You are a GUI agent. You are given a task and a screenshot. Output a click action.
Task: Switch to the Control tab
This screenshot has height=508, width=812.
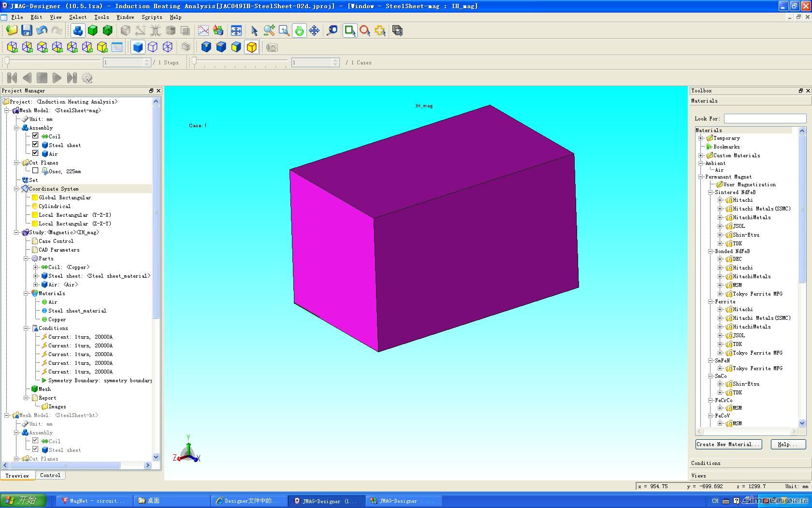pos(50,476)
